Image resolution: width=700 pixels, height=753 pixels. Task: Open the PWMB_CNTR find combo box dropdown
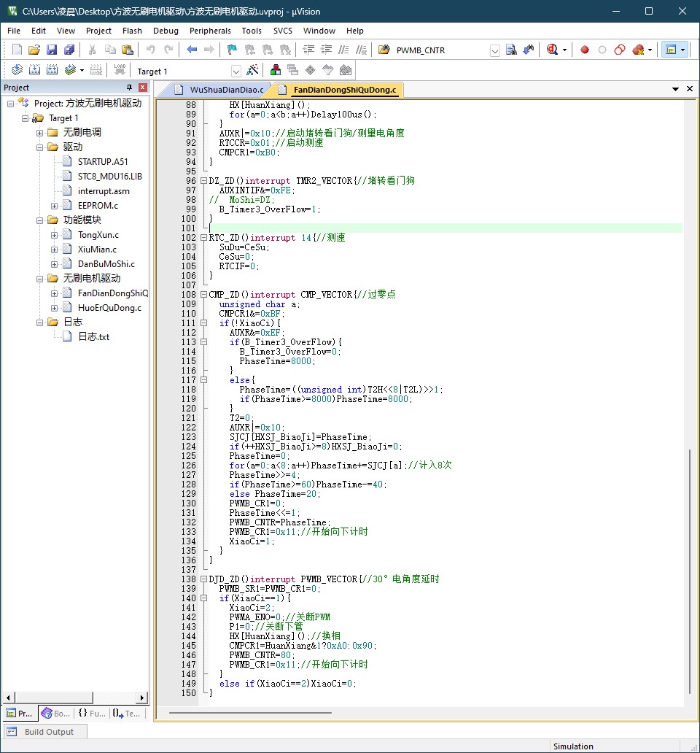coord(495,50)
